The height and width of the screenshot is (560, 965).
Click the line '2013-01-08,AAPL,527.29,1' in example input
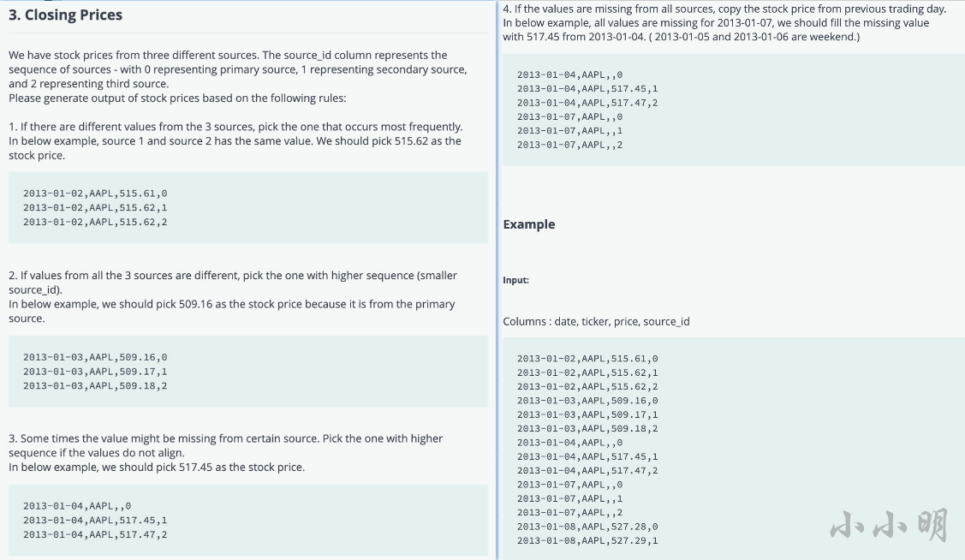click(587, 540)
